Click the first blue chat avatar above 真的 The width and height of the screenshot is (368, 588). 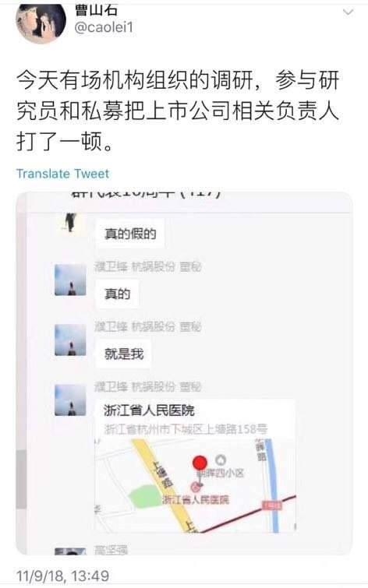pos(70,280)
